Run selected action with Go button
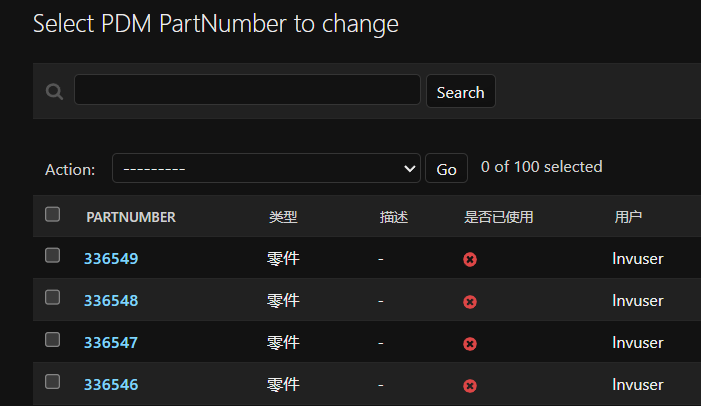701x406 pixels. (x=446, y=168)
